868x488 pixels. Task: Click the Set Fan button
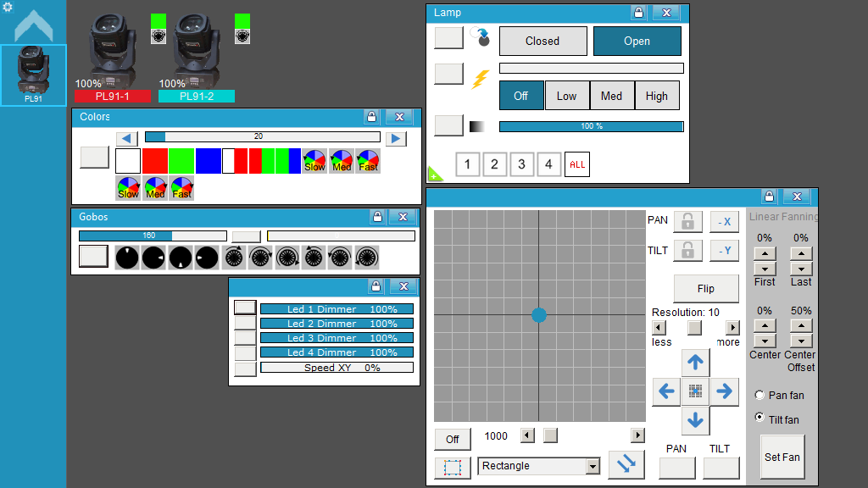pyautogui.click(x=782, y=457)
